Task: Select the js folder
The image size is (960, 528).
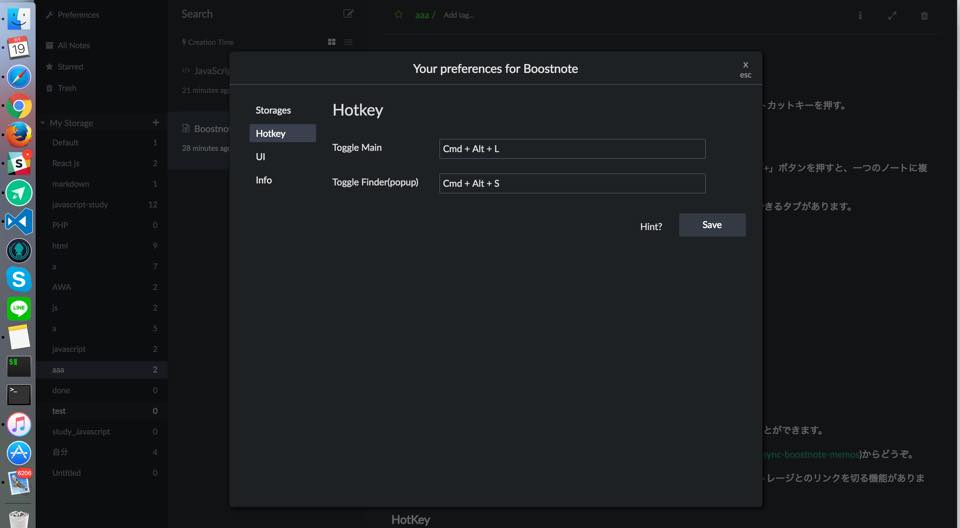Action: (x=102, y=308)
